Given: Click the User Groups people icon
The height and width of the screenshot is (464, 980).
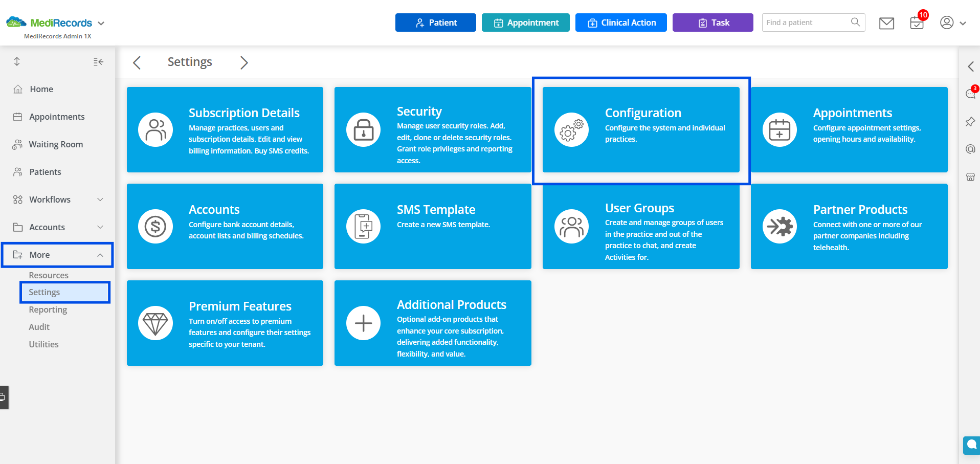Looking at the screenshot, I should 572,226.
